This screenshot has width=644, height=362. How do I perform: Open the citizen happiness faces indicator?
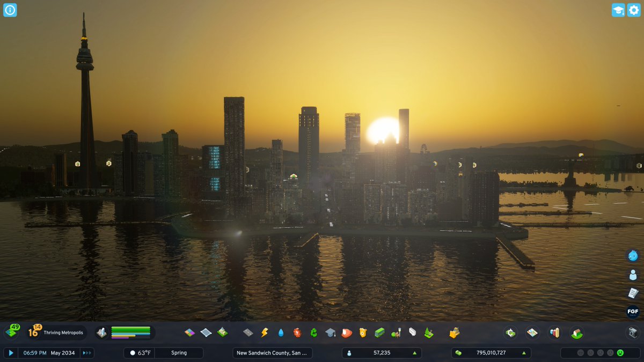point(600,353)
